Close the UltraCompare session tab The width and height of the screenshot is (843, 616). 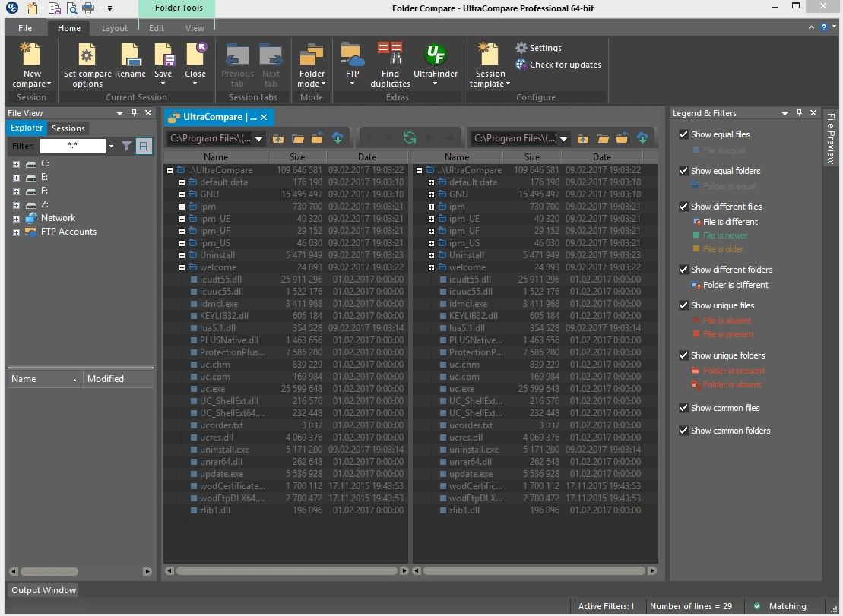(264, 117)
